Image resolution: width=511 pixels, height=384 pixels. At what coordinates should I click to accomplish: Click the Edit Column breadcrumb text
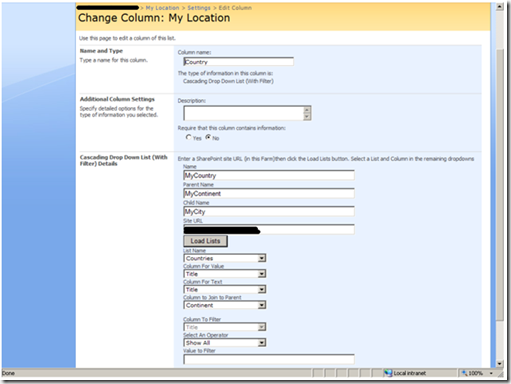coord(235,8)
